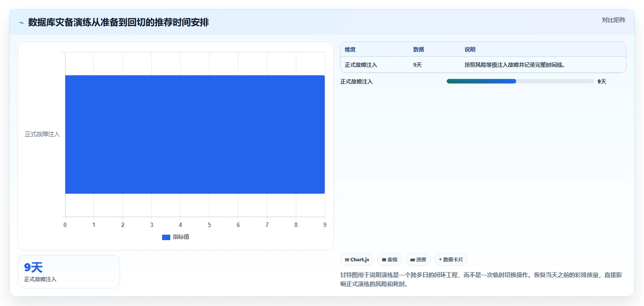Select the 数据卡片 tag chip
The height and width of the screenshot is (306, 644).
451,260
